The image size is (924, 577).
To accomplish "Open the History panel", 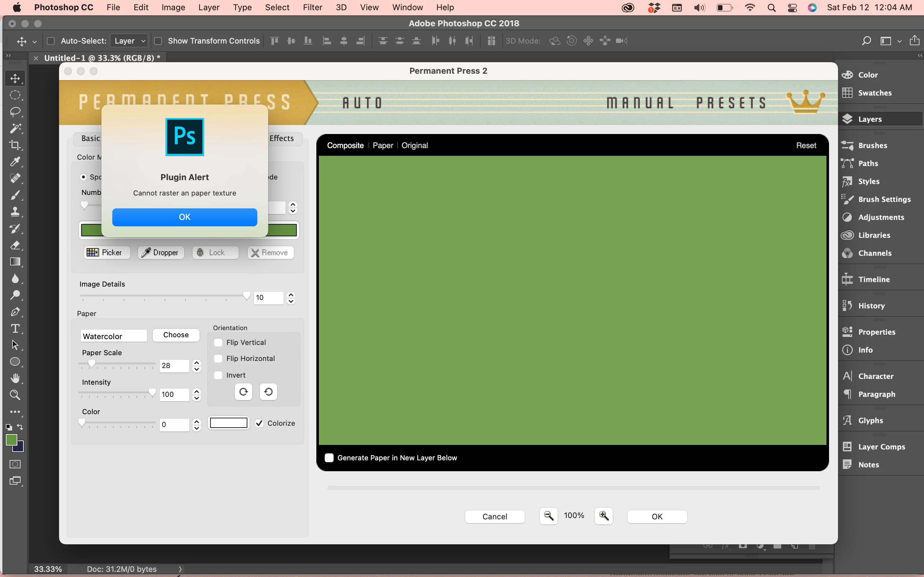I will [871, 306].
